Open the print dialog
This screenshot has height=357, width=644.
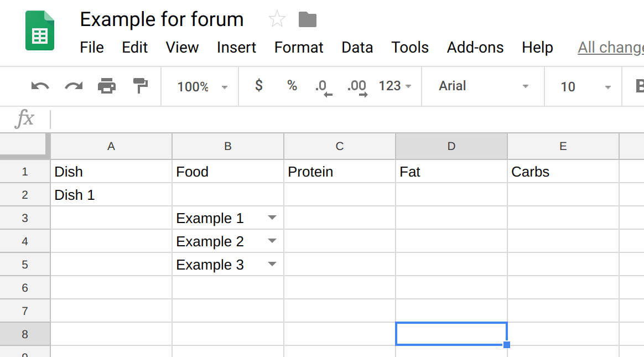coord(106,86)
